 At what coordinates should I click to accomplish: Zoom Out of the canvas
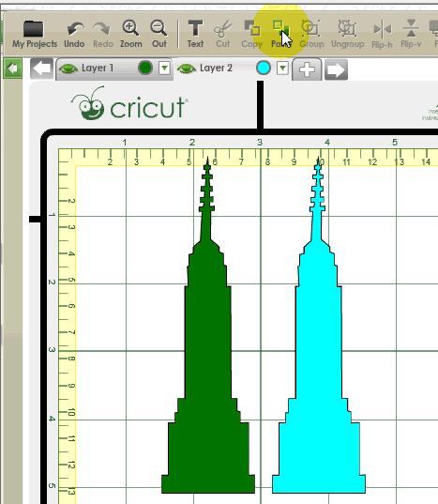159,34
